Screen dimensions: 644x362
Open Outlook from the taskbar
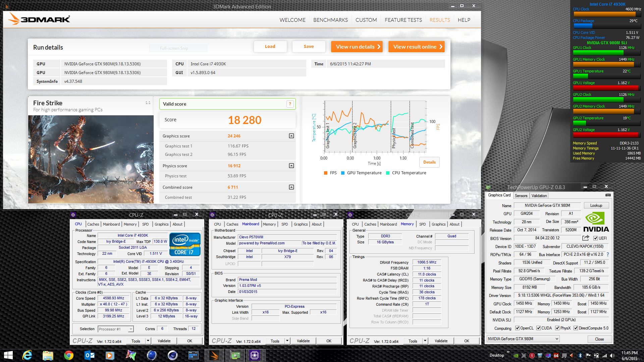(x=89, y=355)
